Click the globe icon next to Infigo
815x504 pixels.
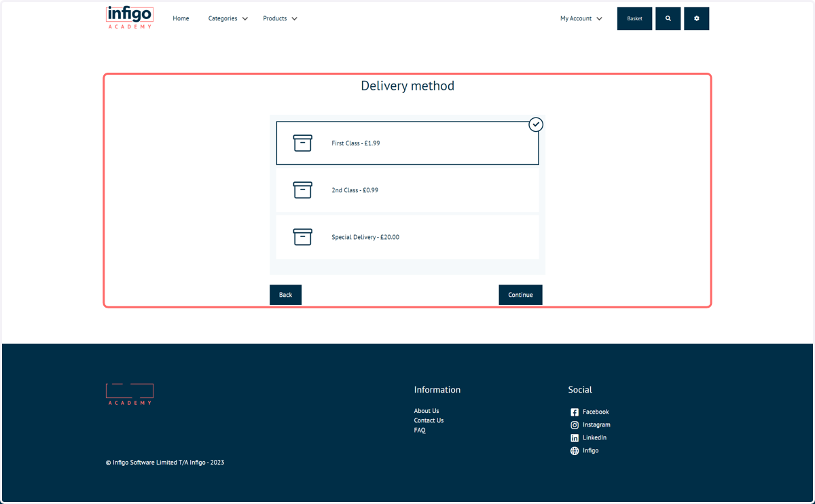tap(575, 451)
